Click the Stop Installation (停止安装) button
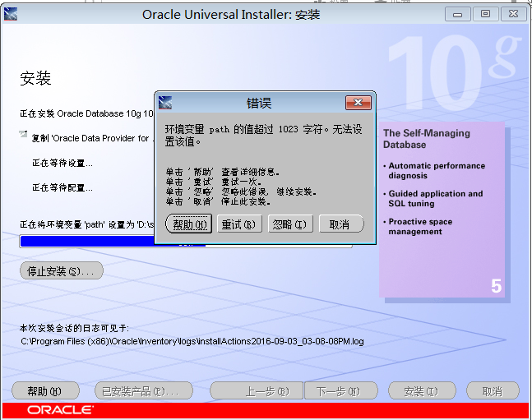 click(x=62, y=270)
